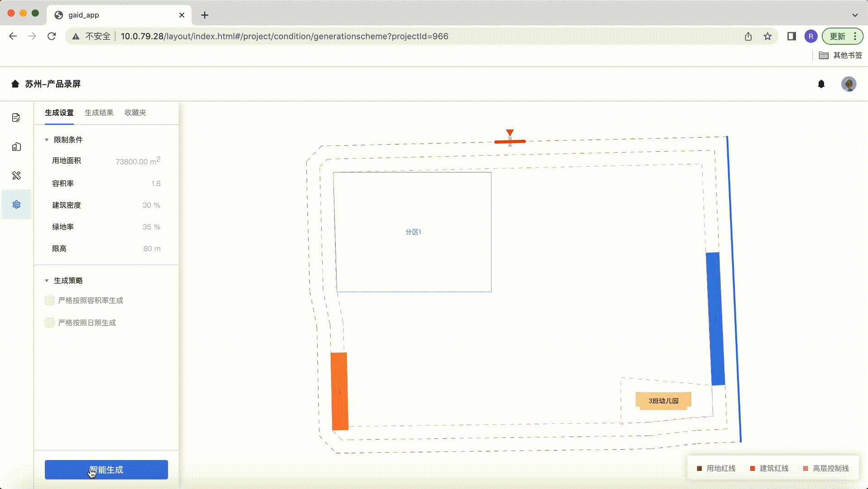Collapse the 限制条件 section
The height and width of the screenshot is (489, 868).
(47, 140)
